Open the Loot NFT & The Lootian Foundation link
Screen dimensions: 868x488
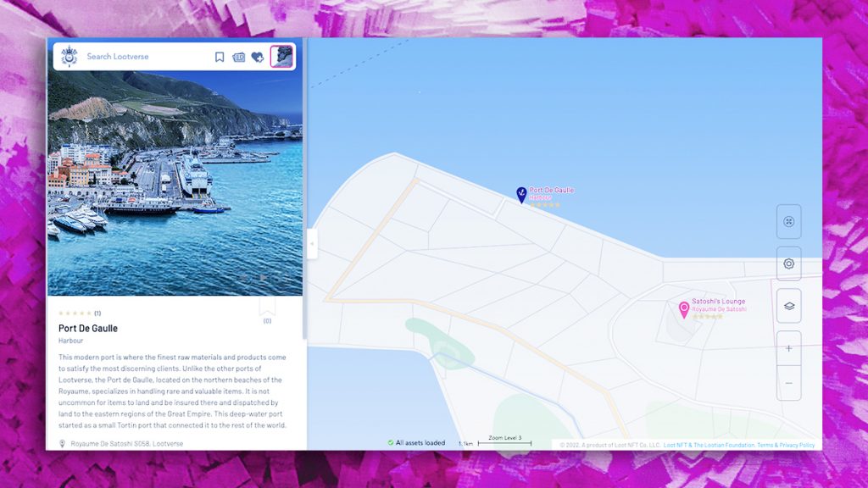[x=709, y=445]
